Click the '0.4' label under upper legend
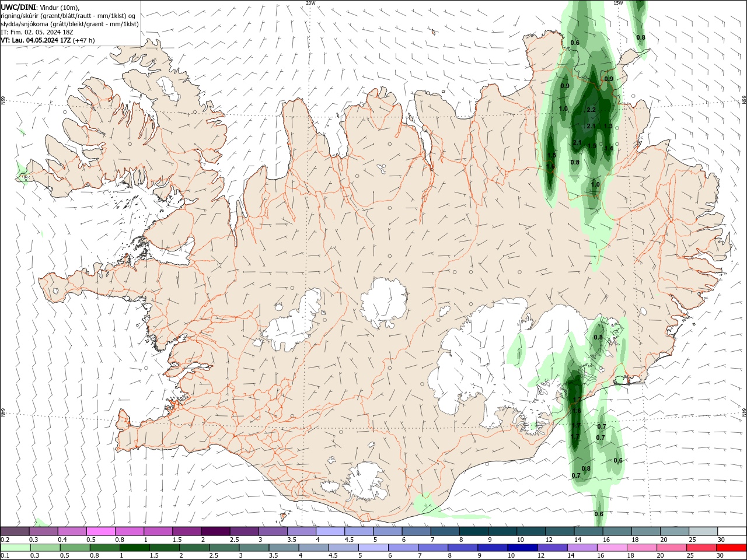The image size is (747, 560). click(62, 540)
